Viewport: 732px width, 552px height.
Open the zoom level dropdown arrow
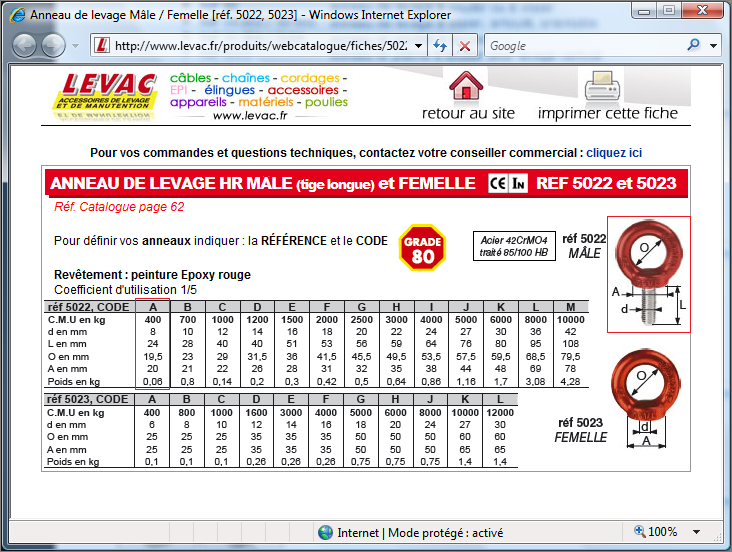coord(696,532)
